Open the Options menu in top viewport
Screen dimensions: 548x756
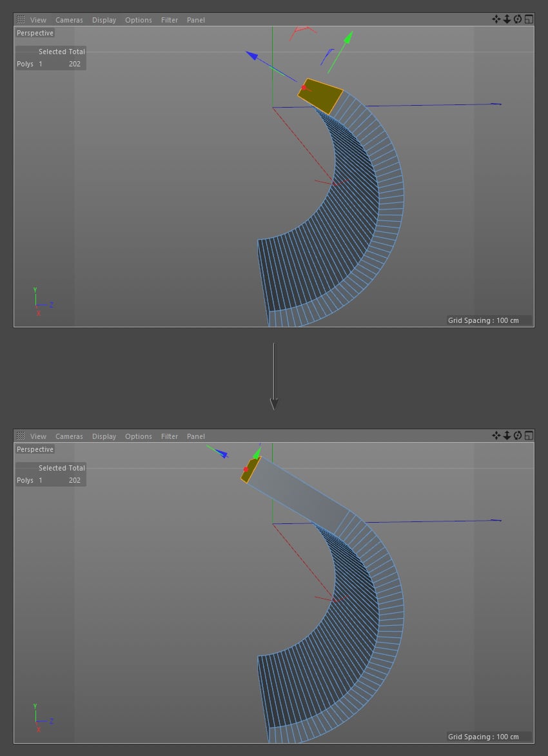pyautogui.click(x=139, y=20)
